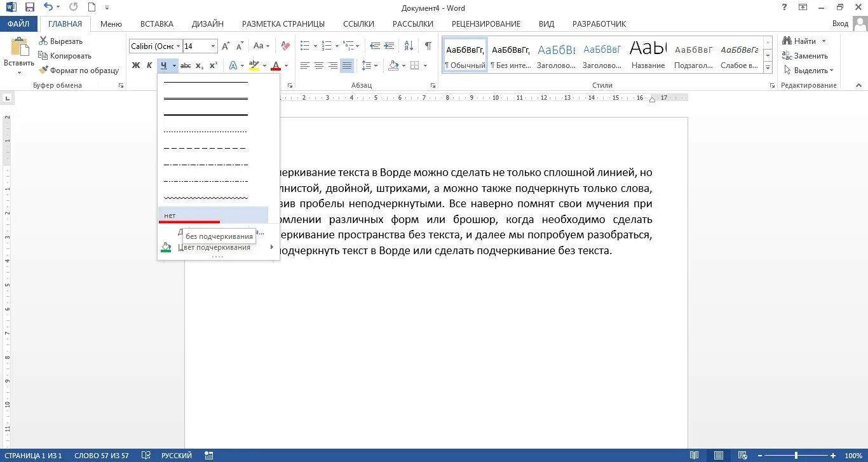Click the line spacing icon

367,65
